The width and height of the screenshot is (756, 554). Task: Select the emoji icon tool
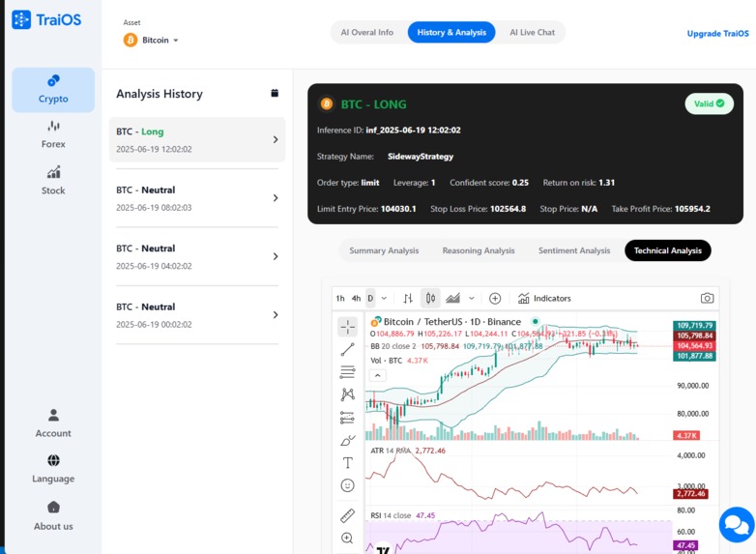click(347, 485)
